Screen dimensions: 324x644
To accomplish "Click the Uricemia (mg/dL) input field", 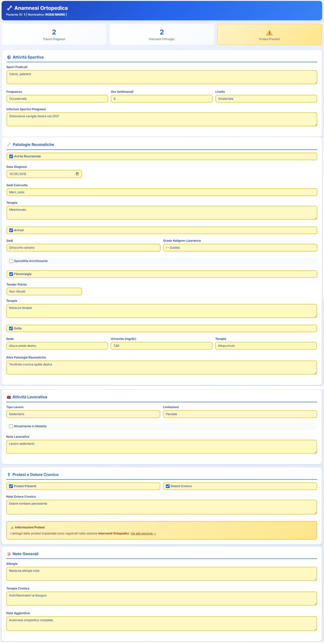I will [161, 346].
